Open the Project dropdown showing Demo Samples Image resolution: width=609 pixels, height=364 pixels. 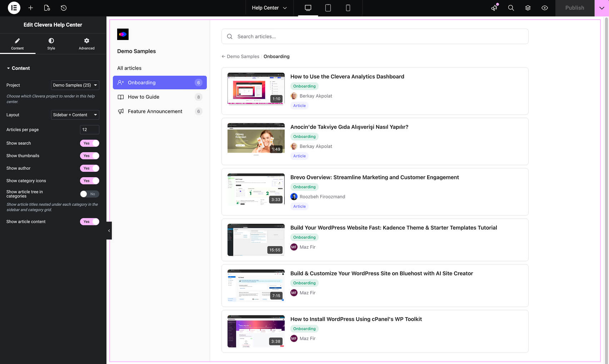pyautogui.click(x=75, y=85)
